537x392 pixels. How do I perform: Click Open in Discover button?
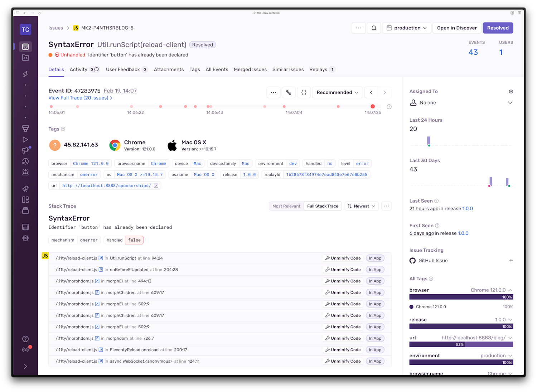click(457, 28)
